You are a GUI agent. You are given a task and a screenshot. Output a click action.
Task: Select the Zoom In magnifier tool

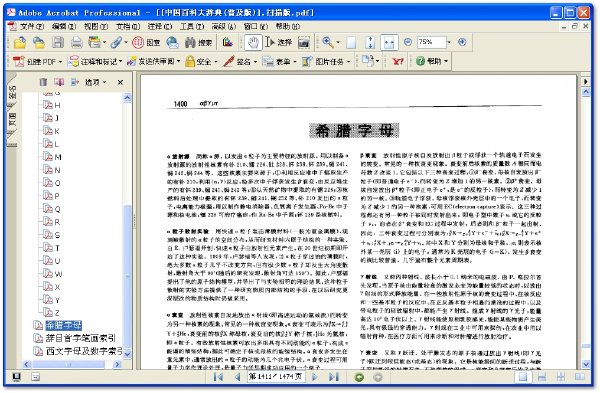click(x=328, y=42)
